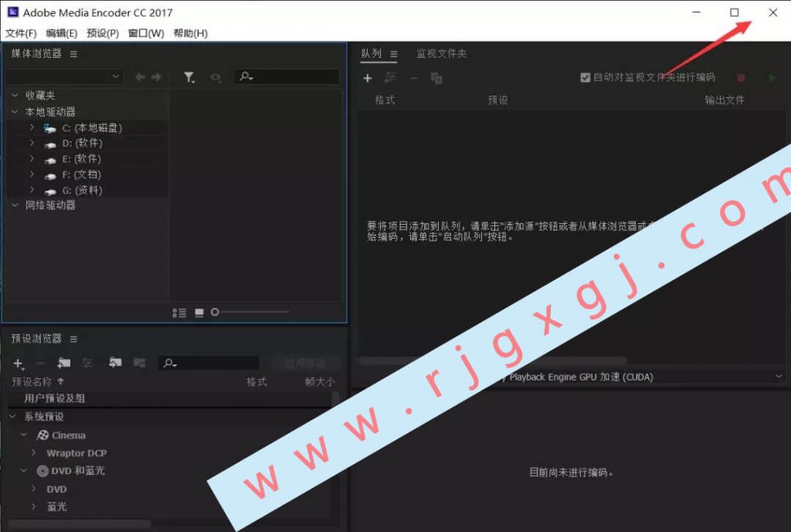Select the E: (软件) drive row
The height and width of the screenshot is (532, 791).
(x=88, y=159)
